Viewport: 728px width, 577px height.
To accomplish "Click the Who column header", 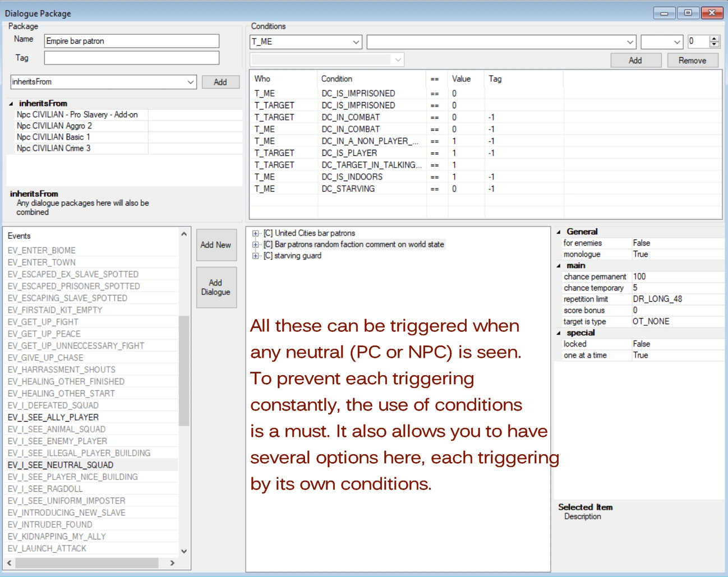I will tap(283, 79).
